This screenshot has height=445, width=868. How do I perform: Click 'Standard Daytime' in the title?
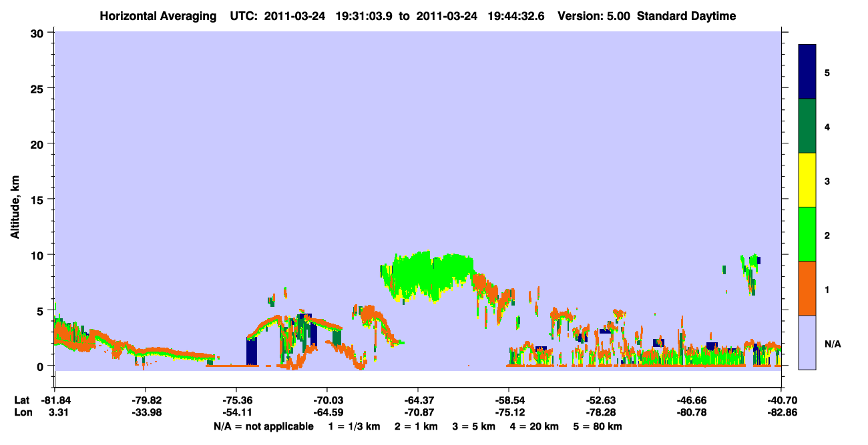[686, 16]
